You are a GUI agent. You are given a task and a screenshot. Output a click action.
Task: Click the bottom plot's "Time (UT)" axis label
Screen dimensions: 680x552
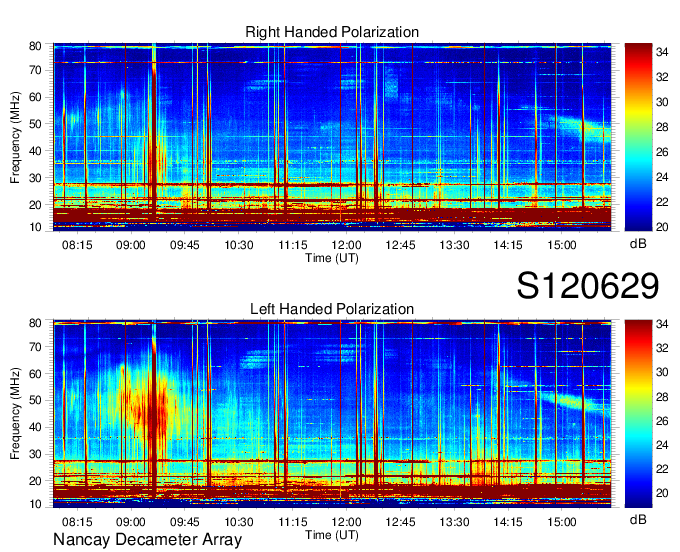tap(332, 535)
